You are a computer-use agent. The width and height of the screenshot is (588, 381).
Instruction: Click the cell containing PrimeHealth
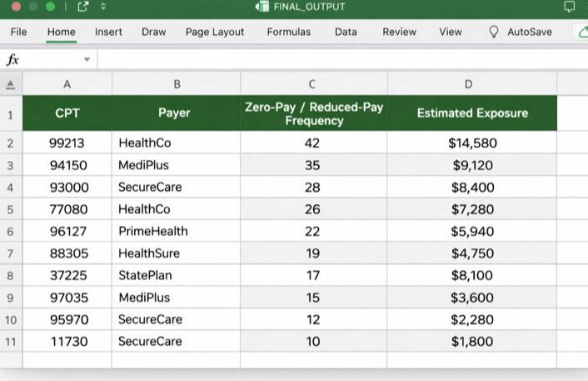click(x=175, y=231)
